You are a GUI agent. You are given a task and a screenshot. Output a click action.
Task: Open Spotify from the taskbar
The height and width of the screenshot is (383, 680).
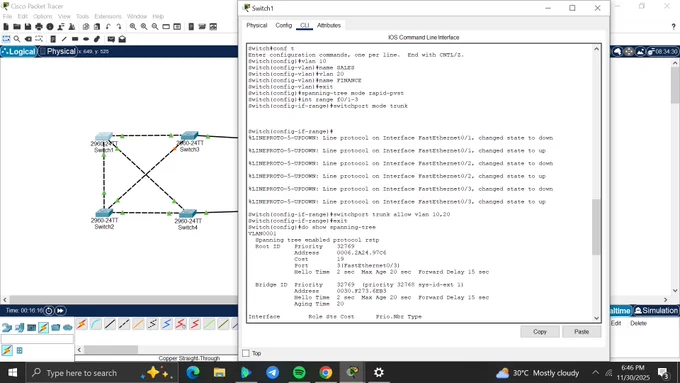(x=299, y=373)
